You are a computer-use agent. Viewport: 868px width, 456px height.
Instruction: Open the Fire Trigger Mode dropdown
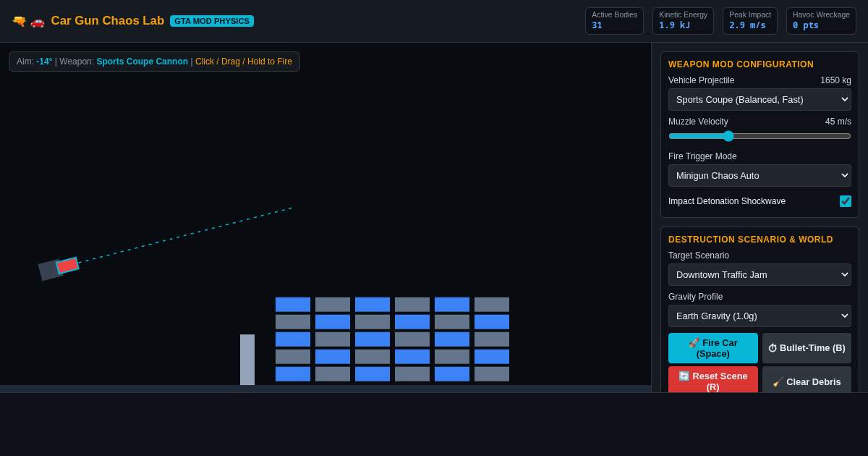759,175
